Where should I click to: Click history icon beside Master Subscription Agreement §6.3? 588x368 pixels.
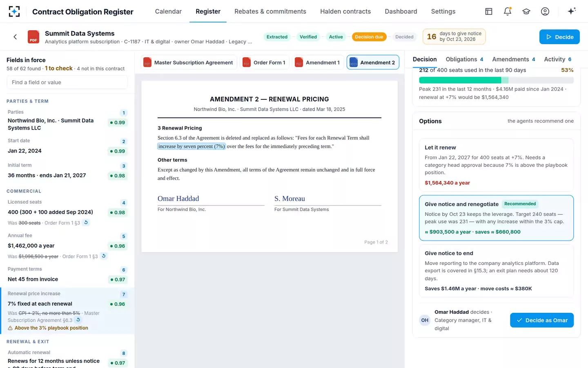[x=78, y=320]
